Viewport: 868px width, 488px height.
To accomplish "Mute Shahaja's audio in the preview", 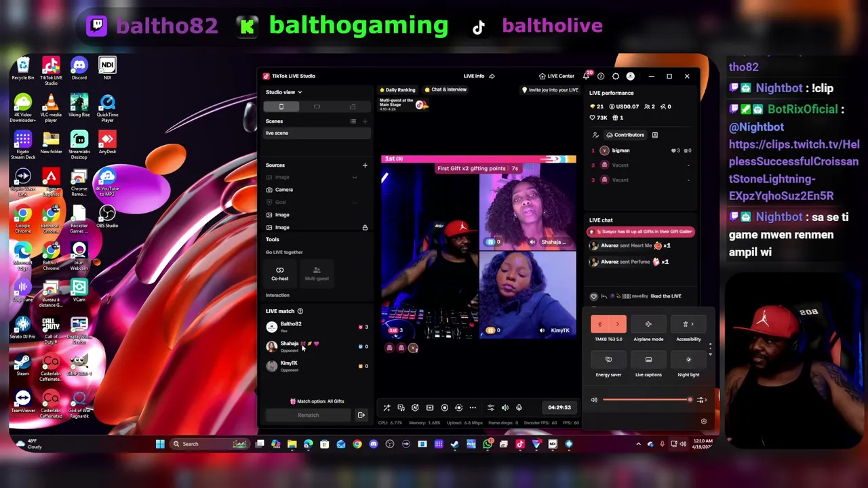I will (x=532, y=242).
